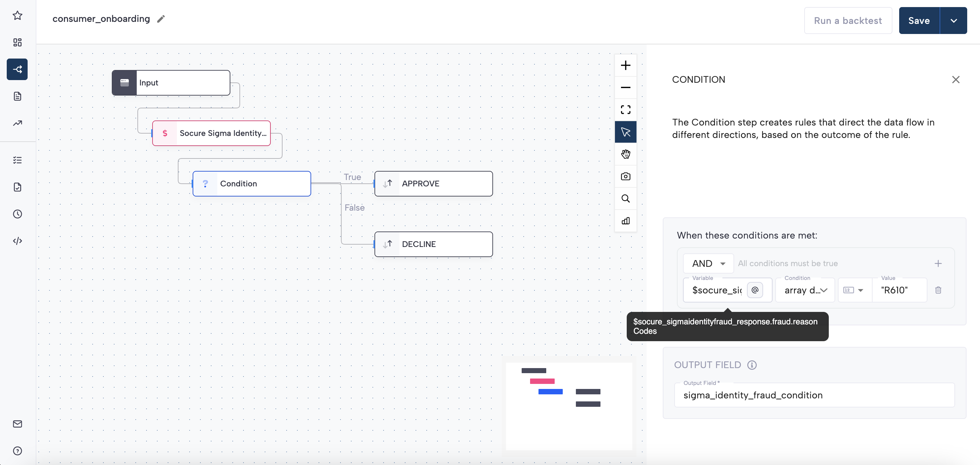Click the zoom in plus icon
Image resolution: width=980 pixels, height=465 pixels.
point(625,65)
